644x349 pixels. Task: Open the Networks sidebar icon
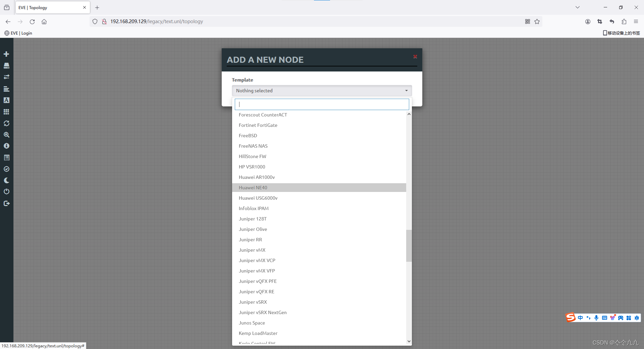(6, 77)
